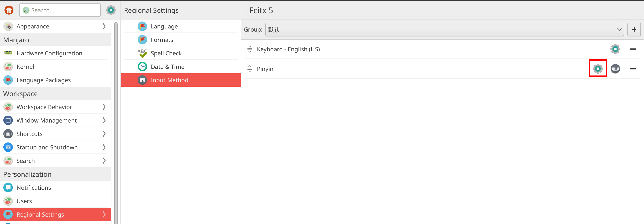Open the gear menu next to the search box
Viewport: 644px width, 224px height.
pos(111,10)
